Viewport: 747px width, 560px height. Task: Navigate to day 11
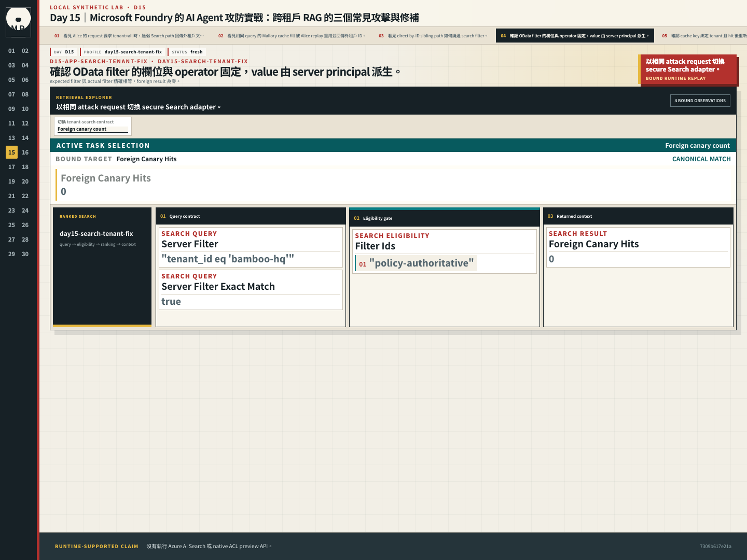[11, 123]
